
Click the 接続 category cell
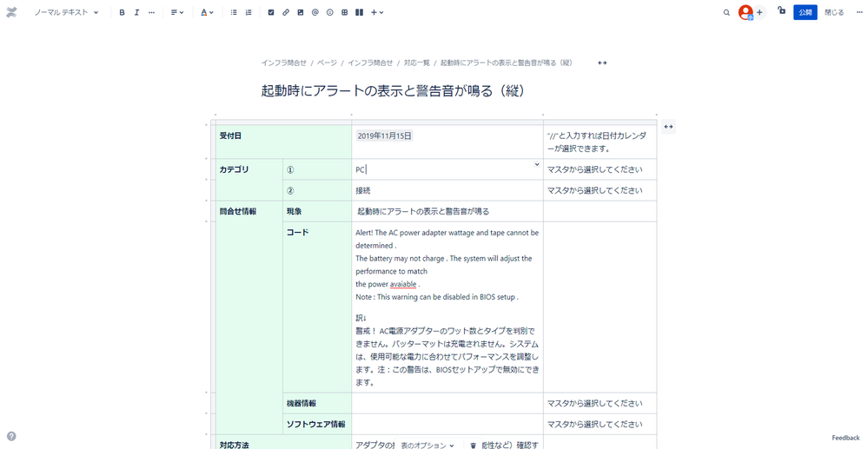(x=447, y=190)
